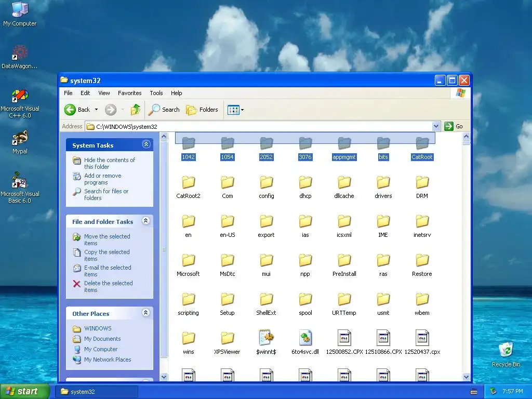
Task: Select the en-US folder
Action: (x=228, y=225)
